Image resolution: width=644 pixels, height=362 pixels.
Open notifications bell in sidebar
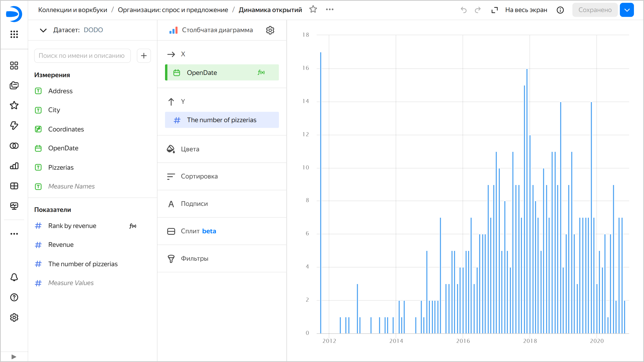(x=14, y=277)
